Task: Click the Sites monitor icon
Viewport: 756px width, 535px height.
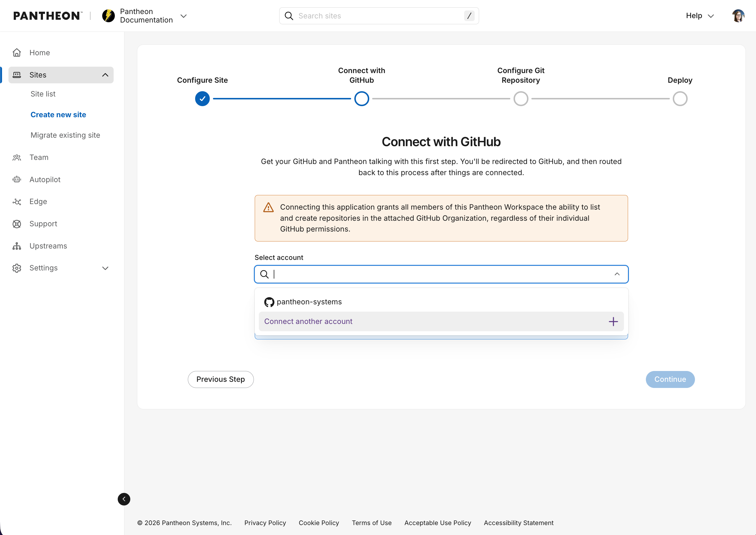Action: point(17,75)
